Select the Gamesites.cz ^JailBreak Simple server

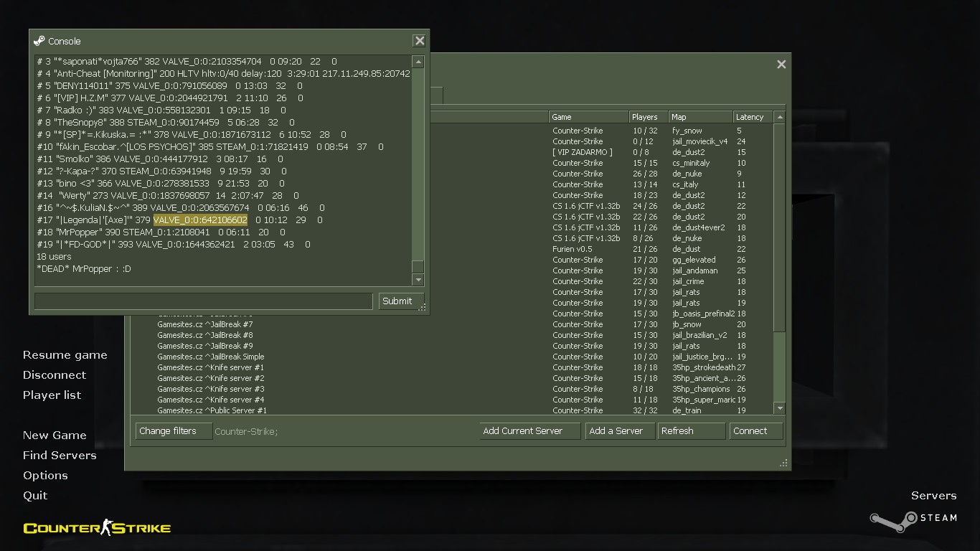(x=211, y=357)
